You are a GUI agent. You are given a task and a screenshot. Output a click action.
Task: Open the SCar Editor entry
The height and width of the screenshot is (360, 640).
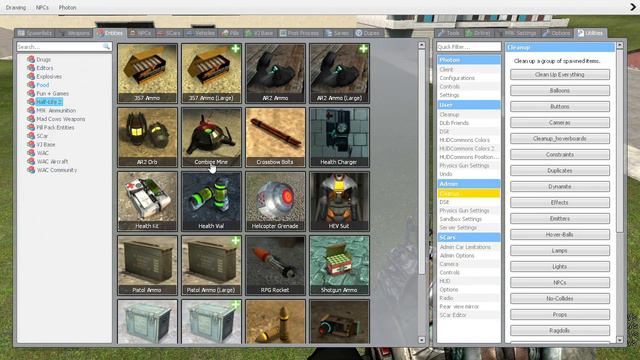tap(469, 315)
